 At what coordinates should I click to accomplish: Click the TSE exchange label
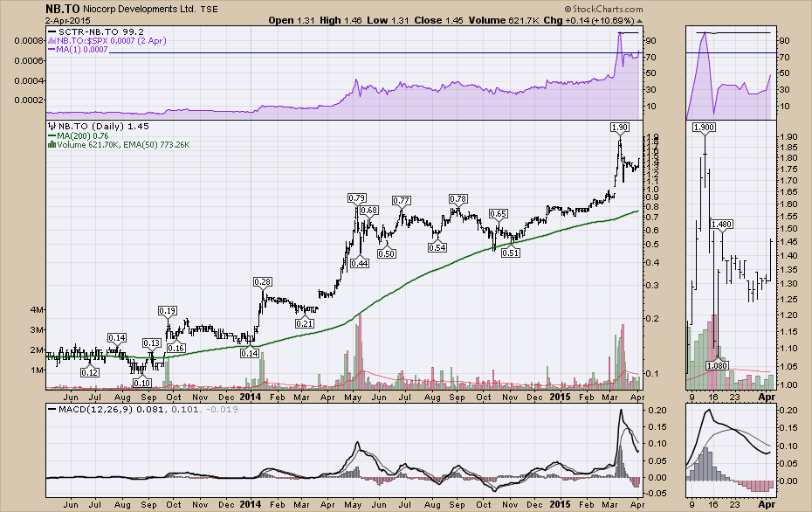209,10
